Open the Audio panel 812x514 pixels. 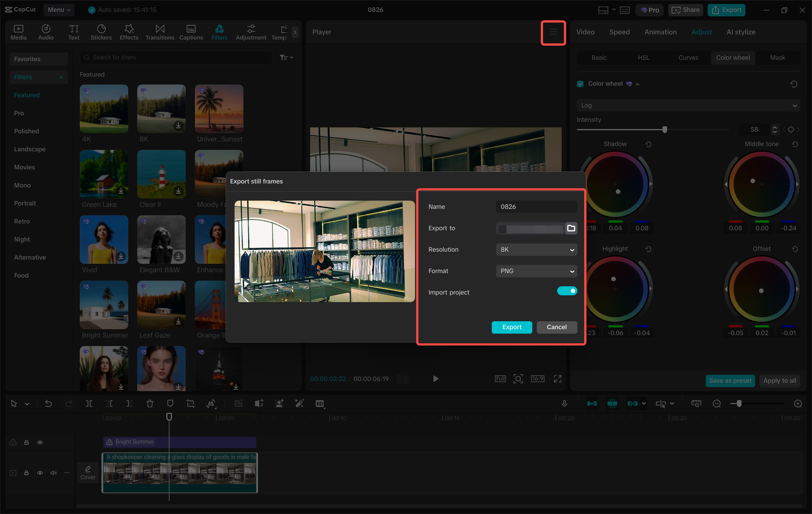click(x=46, y=32)
